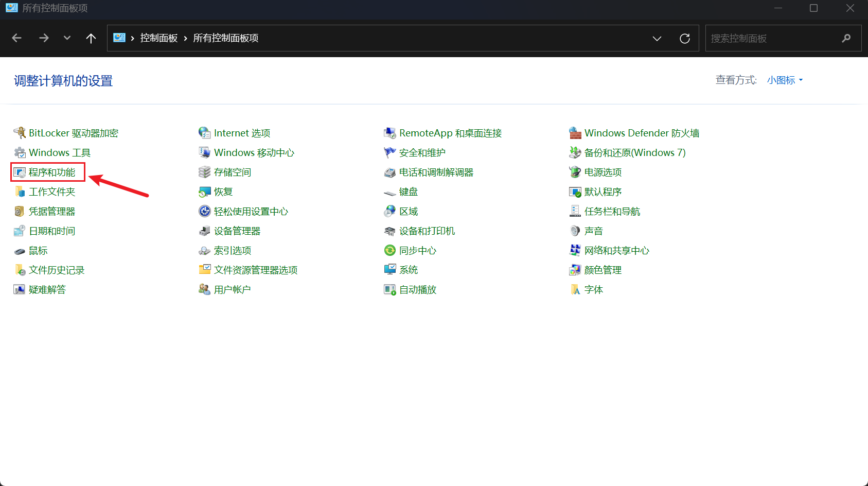Open the 文件资源管理器选项 icon
Screen dimensions: 868x486
click(x=205, y=270)
